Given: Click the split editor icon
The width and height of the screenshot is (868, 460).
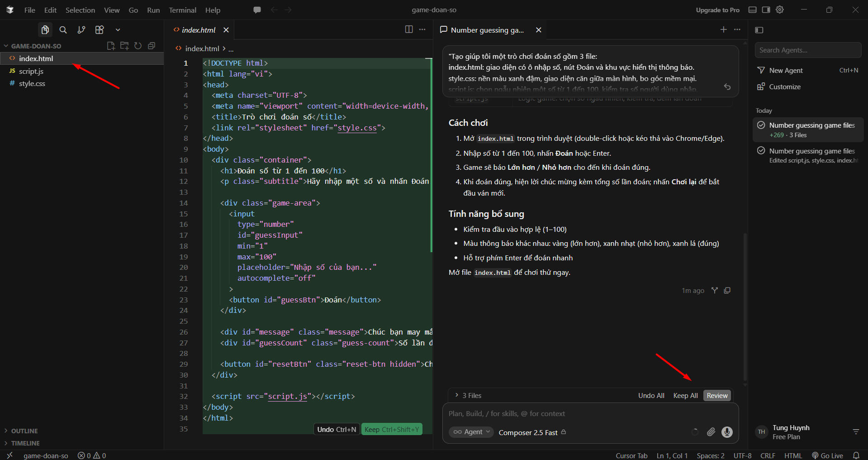Looking at the screenshot, I should pos(409,29).
